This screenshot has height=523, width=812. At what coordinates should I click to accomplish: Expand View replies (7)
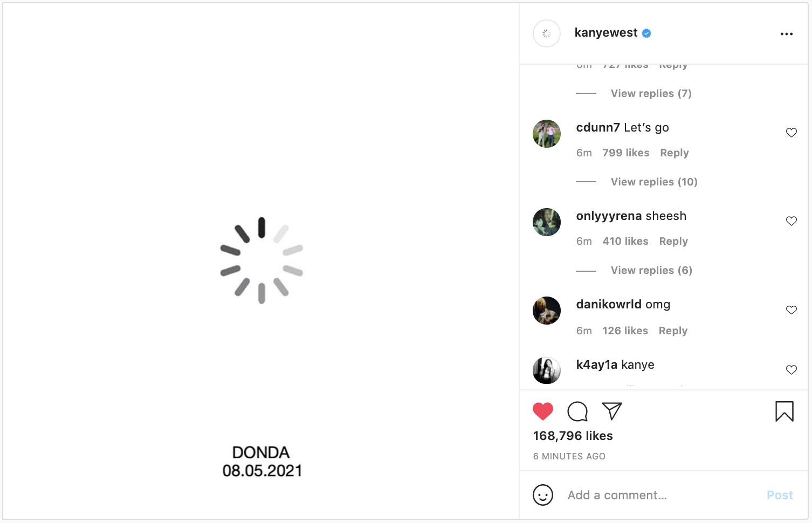[x=651, y=94]
